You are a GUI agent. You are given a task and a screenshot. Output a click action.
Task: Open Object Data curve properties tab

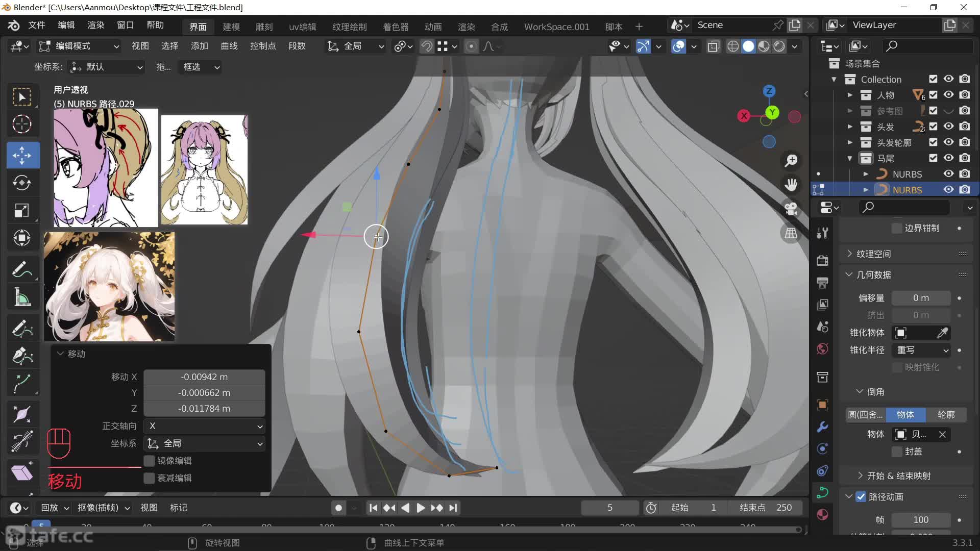tap(822, 493)
